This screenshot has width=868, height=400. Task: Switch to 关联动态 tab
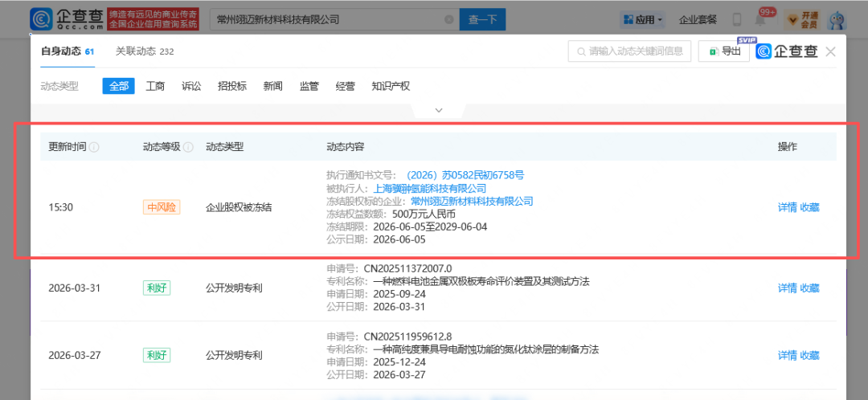point(145,51)
